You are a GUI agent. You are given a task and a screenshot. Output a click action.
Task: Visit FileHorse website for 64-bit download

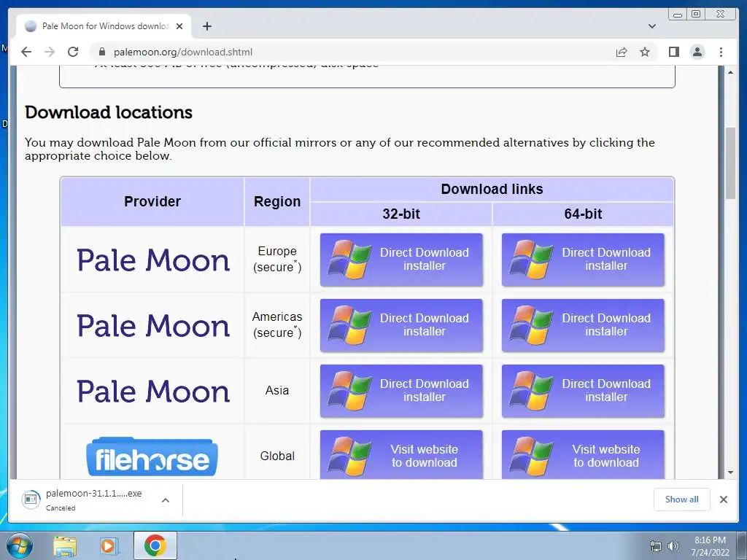point(583,455)
